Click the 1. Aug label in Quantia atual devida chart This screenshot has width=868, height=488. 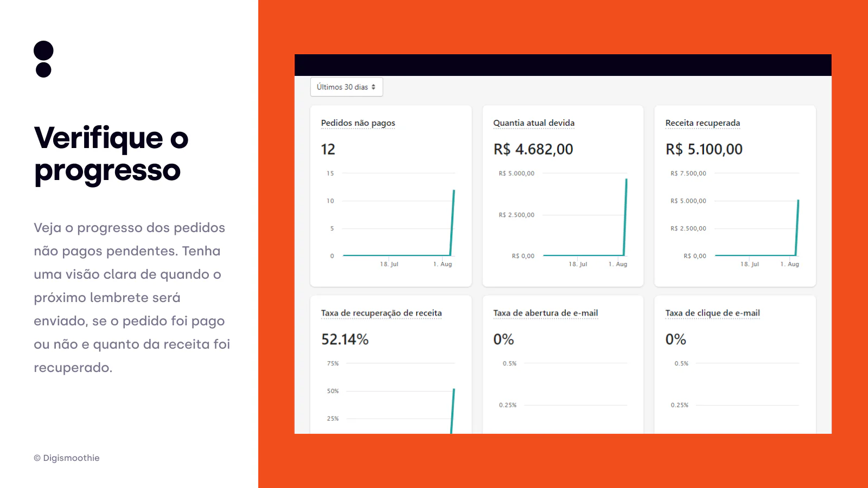coord(618,264)
